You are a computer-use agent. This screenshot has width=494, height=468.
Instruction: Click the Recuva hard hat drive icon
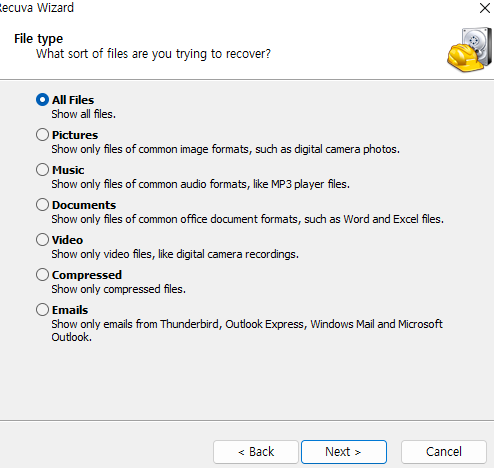469,50
